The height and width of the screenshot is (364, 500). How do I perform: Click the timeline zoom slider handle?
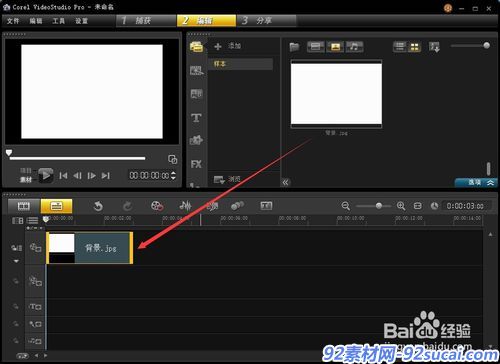(x=379, y=206)
